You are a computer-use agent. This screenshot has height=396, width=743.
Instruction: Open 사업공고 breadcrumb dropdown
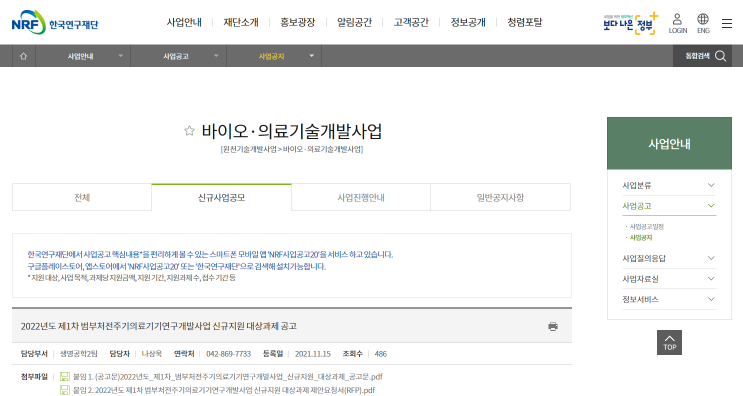(179, 56)
